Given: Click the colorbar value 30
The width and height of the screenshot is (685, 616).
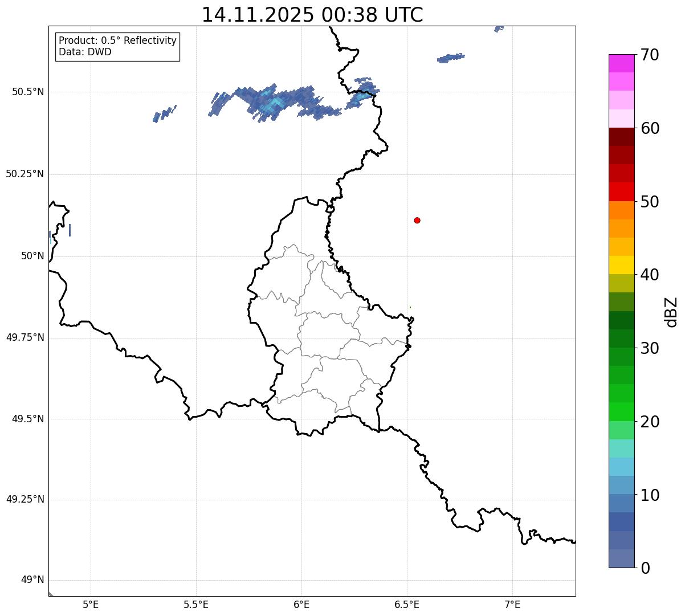Looking at the screenshot, I should [650, 348].
